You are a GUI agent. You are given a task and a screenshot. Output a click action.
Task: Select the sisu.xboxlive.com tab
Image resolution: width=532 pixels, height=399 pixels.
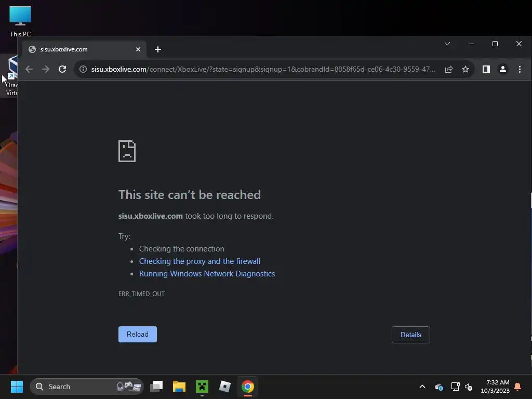[84, 49]
